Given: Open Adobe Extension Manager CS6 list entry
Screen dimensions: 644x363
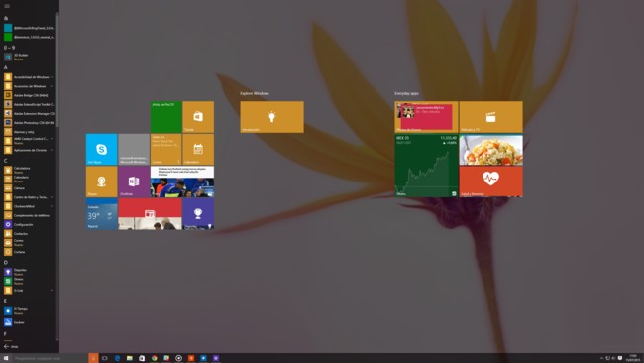Looking at the screenshot, I should (x=29, y=113).
